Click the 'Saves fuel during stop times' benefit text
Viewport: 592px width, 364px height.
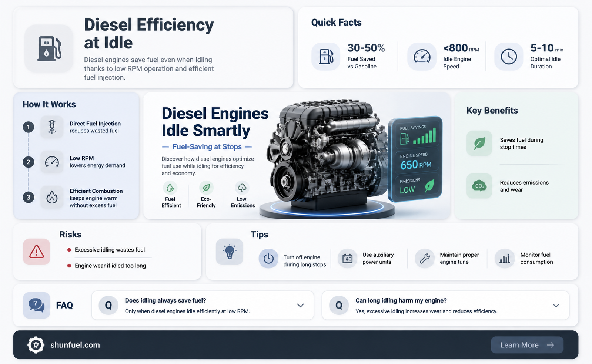pyautogui.click(x=521, y=144)
